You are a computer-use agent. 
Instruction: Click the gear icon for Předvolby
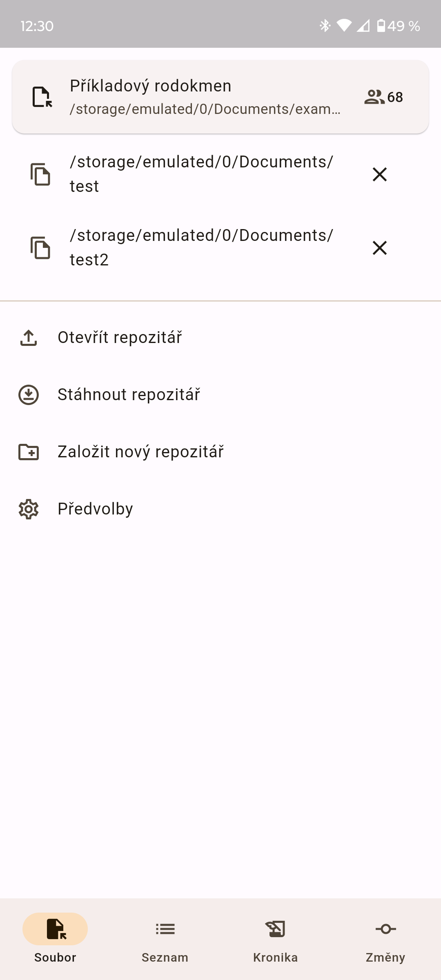pos(29,509)
